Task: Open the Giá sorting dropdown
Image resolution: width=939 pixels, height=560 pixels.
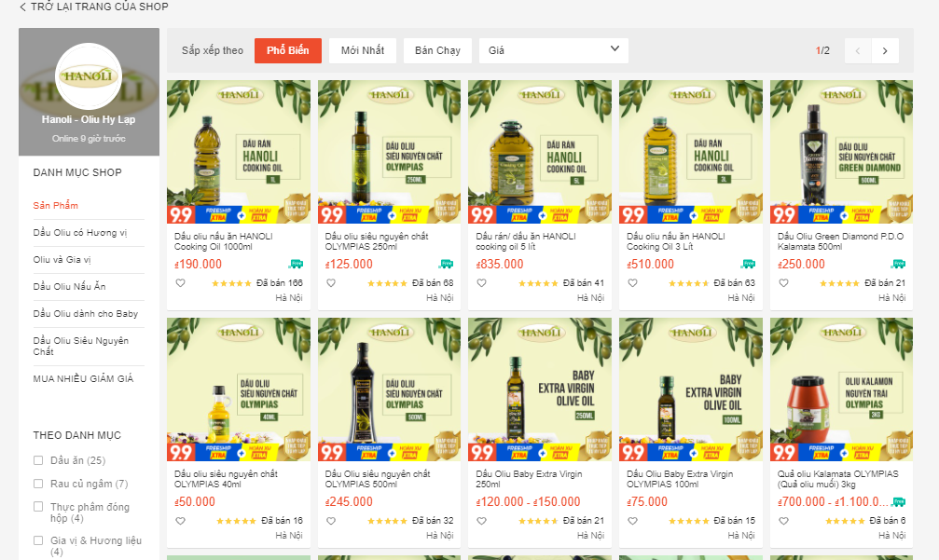Action: click(553, 50)
